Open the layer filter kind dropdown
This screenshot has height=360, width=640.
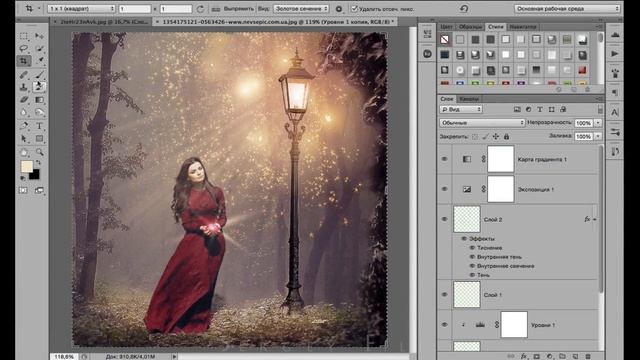(x=461, y=109)
